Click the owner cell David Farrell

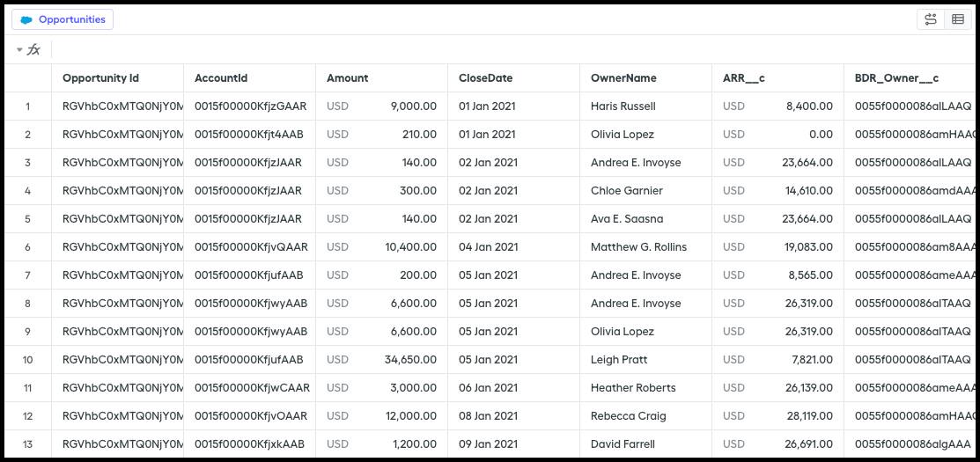click(x=646, y=444)
